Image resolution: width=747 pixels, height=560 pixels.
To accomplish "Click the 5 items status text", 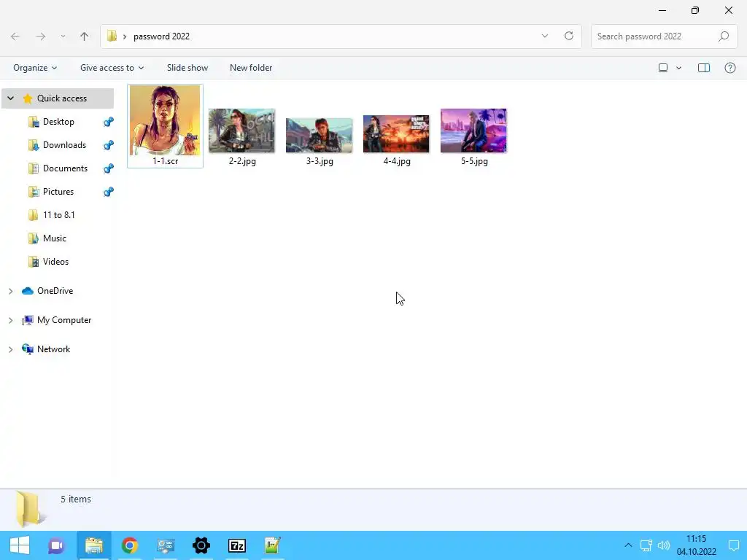I will (x=76, y=499).
